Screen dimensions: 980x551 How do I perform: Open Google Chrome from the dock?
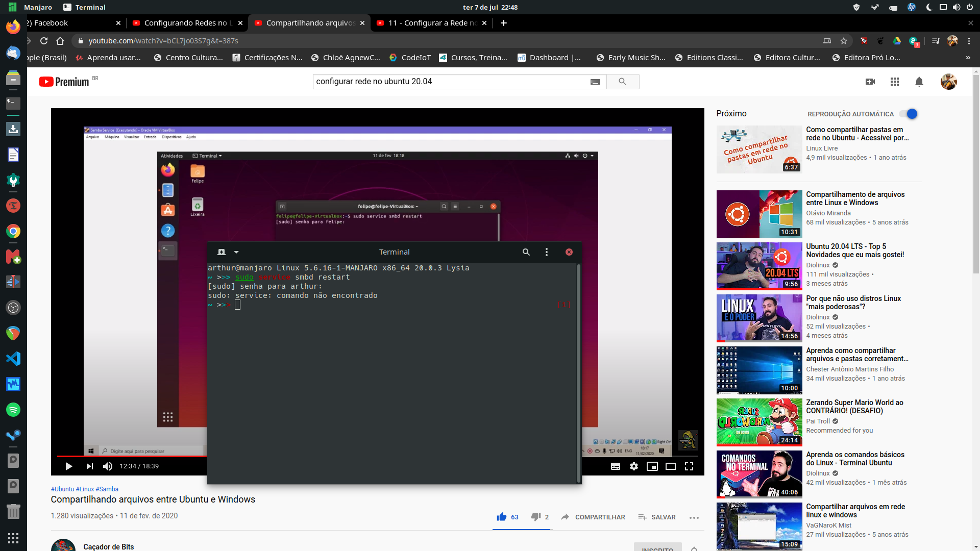(13, 231)
